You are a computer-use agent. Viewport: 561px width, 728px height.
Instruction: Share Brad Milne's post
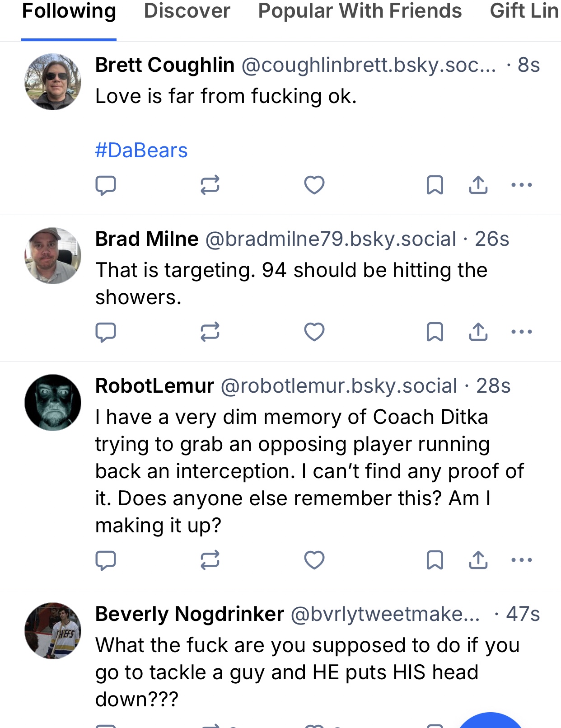[x=478, y=332]
